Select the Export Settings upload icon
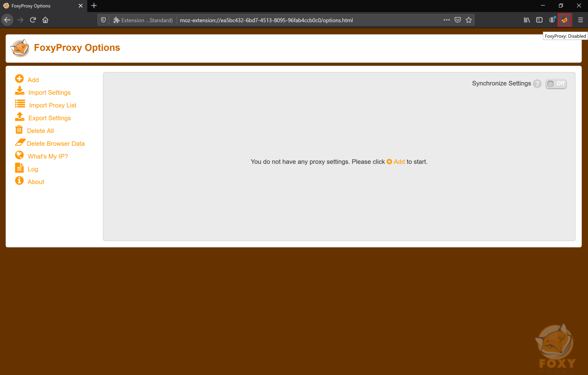Image resolution: width=588 pixels, height=375 pixels. 20,117
